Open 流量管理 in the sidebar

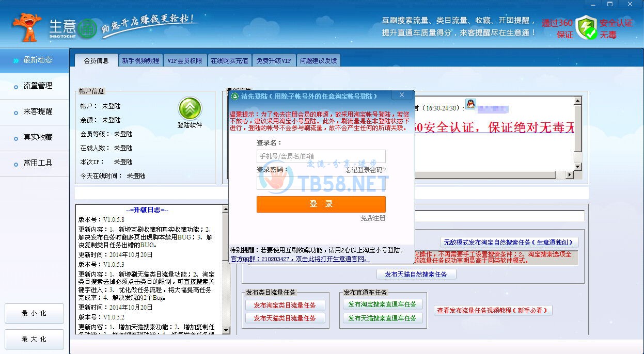click(x=34, y=86)
